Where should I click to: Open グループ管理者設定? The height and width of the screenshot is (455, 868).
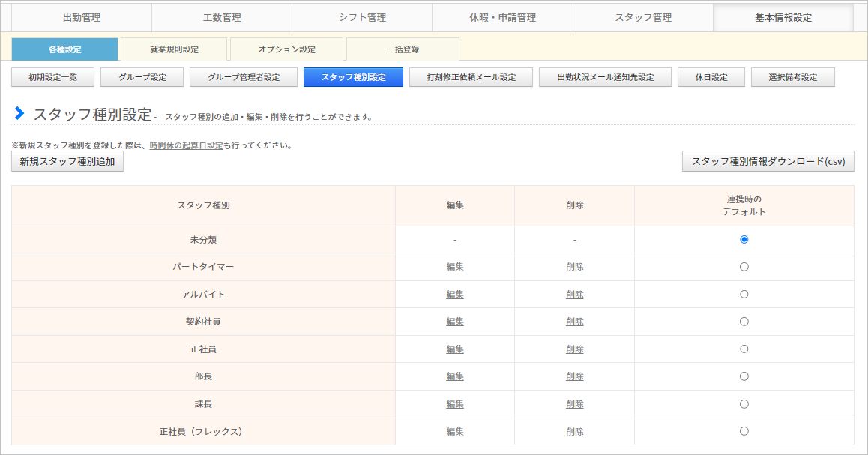pyautogui.click(x=244, y=77)
